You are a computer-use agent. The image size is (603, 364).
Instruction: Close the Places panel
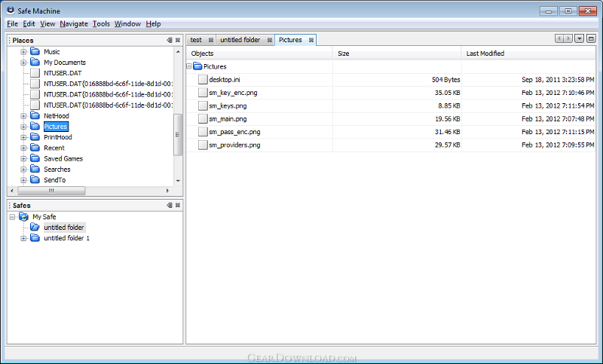pos(178,40)
